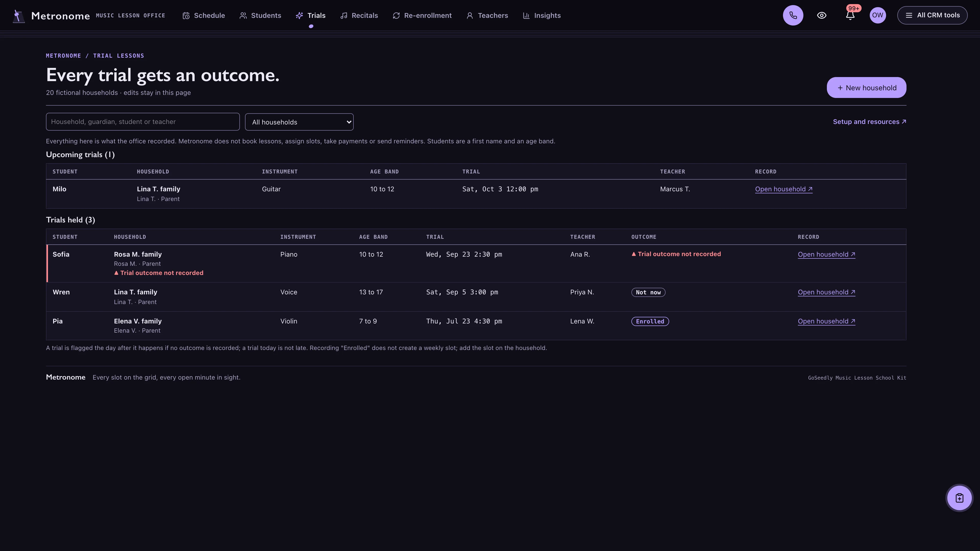
Task: View the Insights tab
Action: [x=541, y=16]
